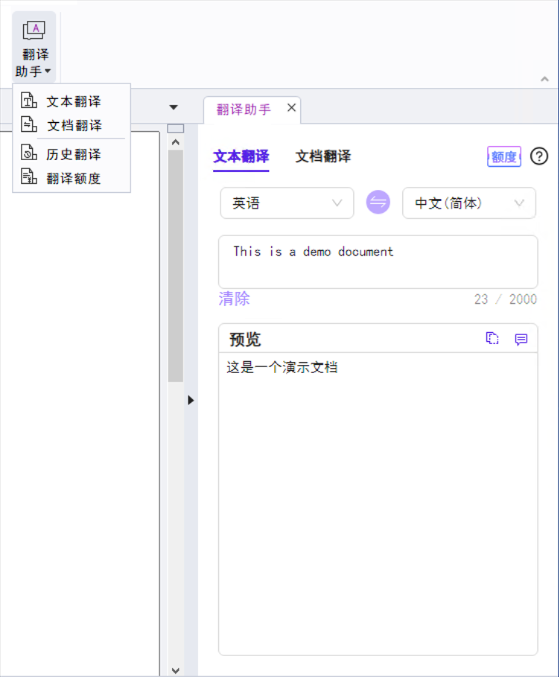559x677 pixels.
Task: Select 文本翻译 in the dropdown menu
Action: [x=71, y=101]
